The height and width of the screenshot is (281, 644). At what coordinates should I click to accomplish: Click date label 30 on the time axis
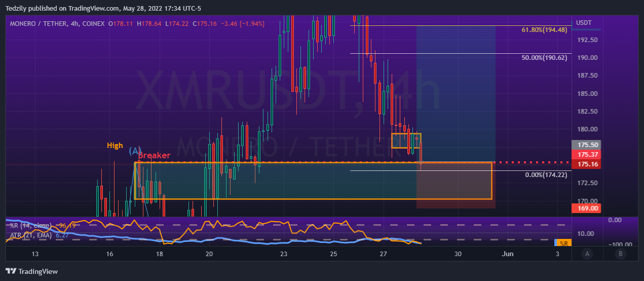click(x=458, y=254)
